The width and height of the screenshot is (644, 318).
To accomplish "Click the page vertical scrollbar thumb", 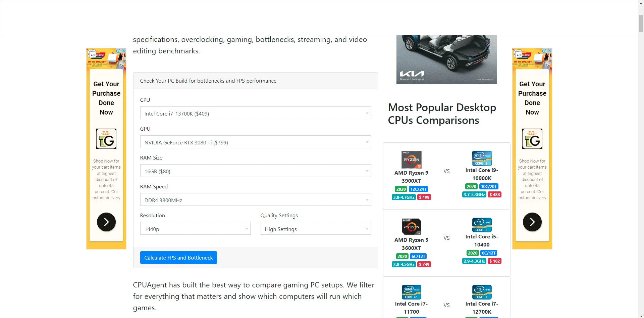I will coord(641,24).
